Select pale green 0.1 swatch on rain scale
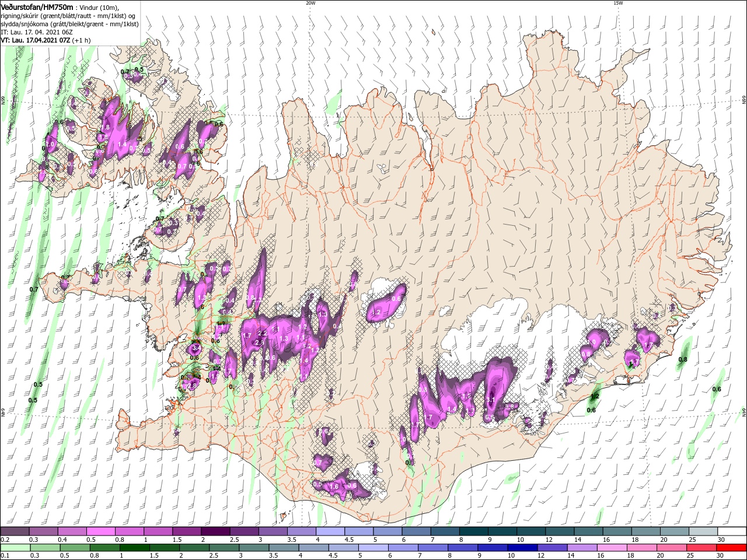 (16, 548)
